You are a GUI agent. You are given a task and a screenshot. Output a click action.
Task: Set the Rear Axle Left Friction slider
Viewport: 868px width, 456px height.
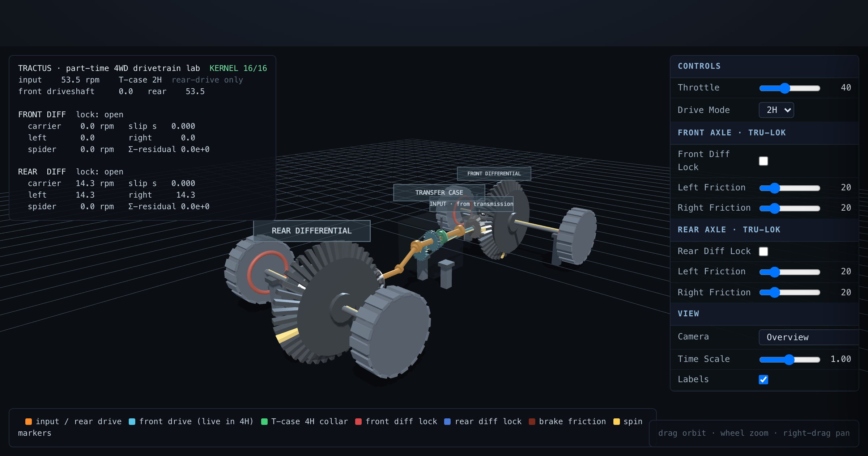(x=790, y=272)
